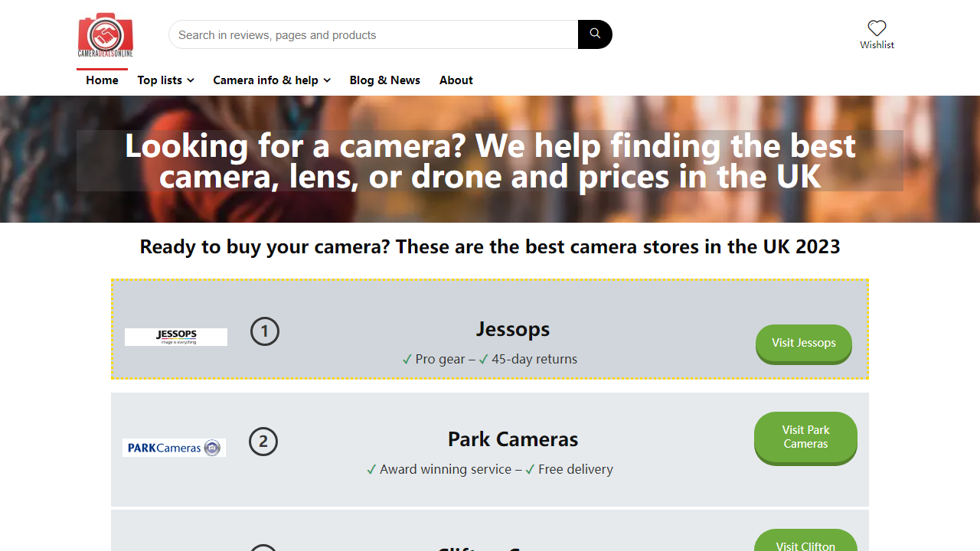This screenshot has width=980, height=551.
Task: Click the number 1 ranking badge beside Jessops
Action: point(264,331)
